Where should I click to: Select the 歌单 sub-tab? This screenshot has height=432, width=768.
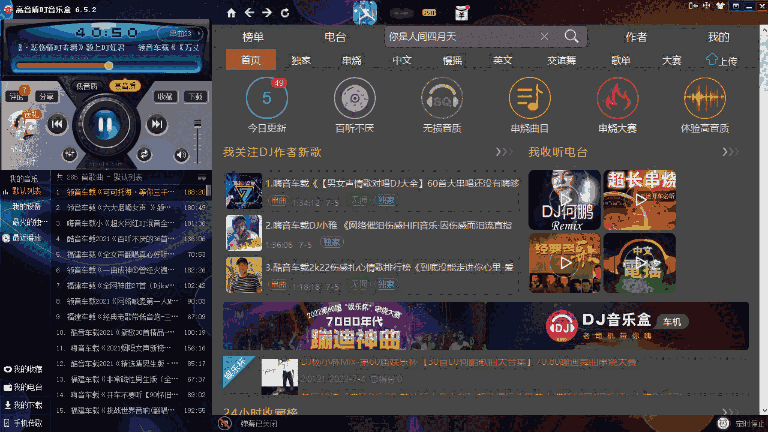point(621,60)
